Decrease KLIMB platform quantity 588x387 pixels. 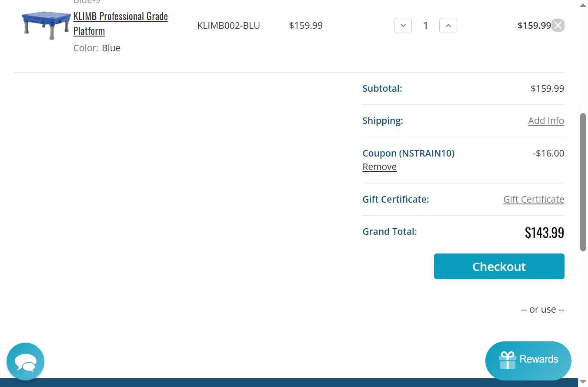pos(403,25)
